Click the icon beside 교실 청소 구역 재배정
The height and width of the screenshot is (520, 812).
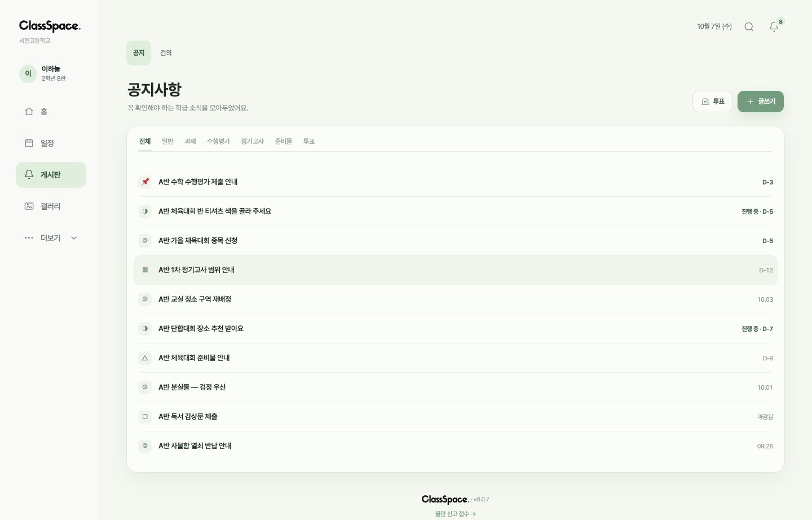click(145, 299)
